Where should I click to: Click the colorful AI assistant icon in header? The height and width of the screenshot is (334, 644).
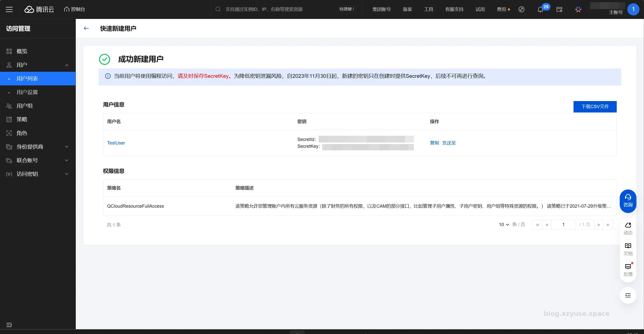(578, 9)
